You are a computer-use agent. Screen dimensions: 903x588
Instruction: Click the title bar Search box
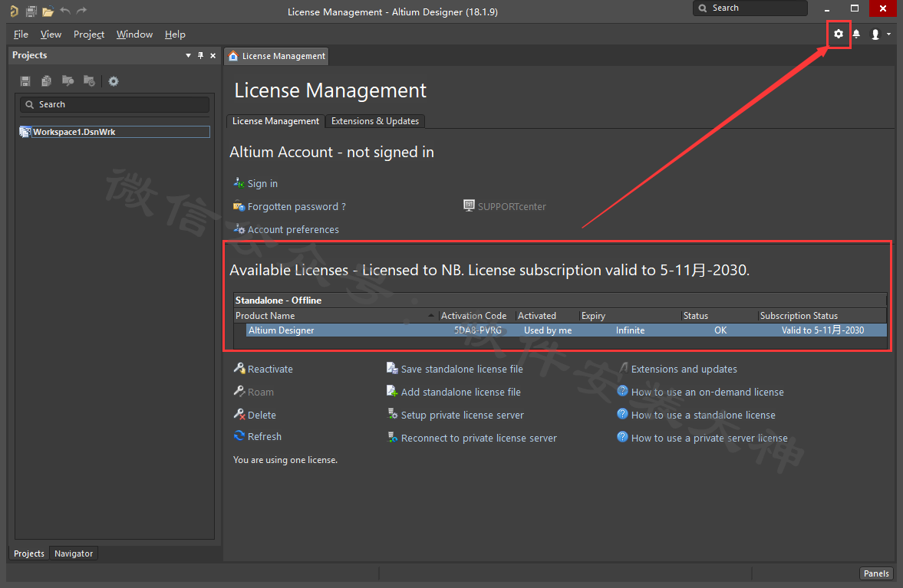click(750, 8)
